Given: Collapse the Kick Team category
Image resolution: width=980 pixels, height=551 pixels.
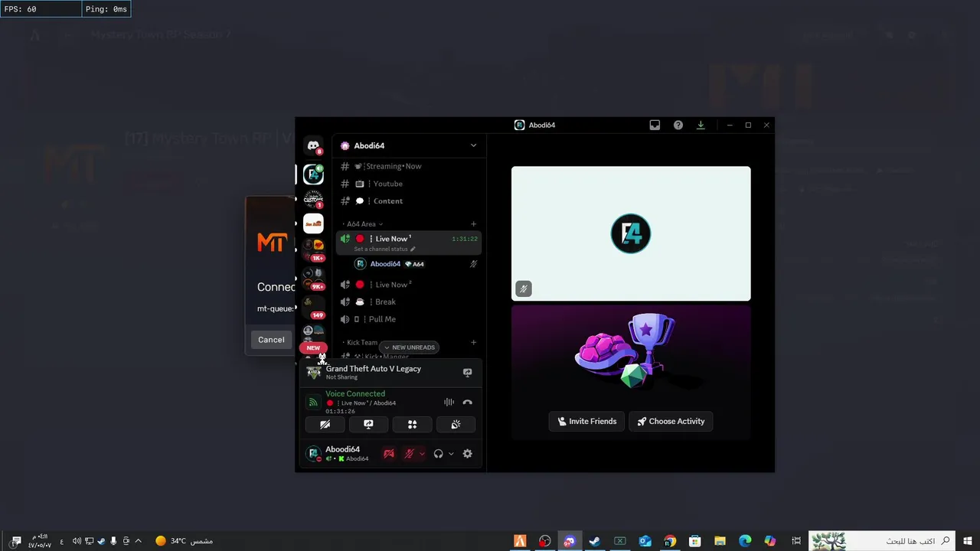Looking at the screenshot, I should click(x=361, y=343).
